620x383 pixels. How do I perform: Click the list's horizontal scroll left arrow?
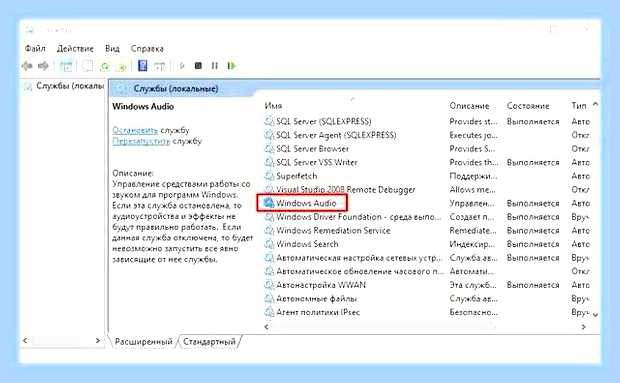pyautogui.click(x=267, y=327)
